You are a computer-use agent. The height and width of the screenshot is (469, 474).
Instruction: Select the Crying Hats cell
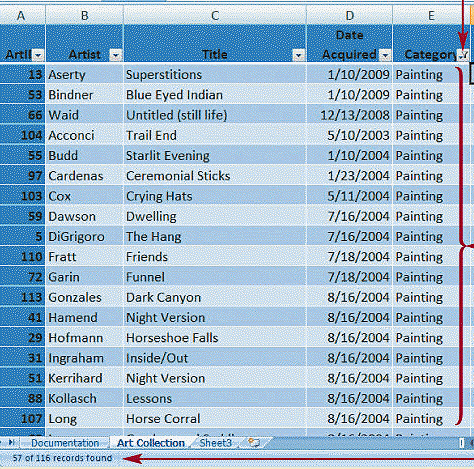click(215, 196)
